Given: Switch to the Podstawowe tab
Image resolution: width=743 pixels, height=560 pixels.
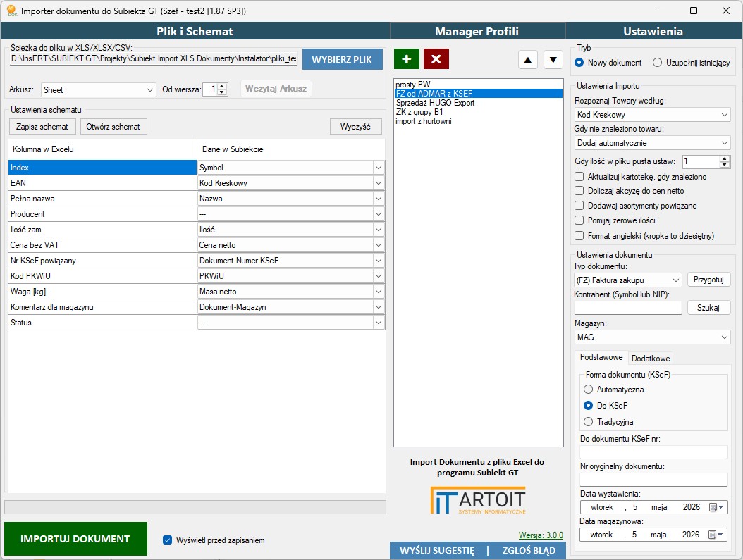Looking at the screenshot, I should click(601, 357).
